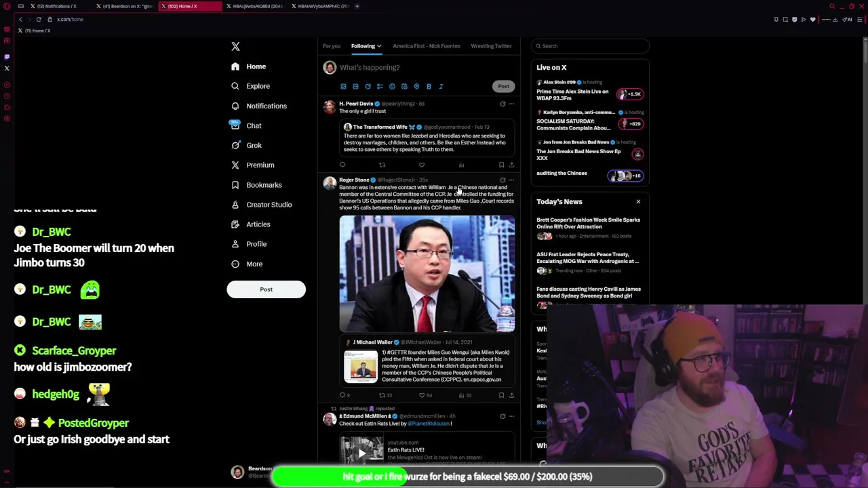Image resolution: width=868 pixels, height=488 pixels.
Task: Reply to the H. Pearl Davis post
Action: 342,165
